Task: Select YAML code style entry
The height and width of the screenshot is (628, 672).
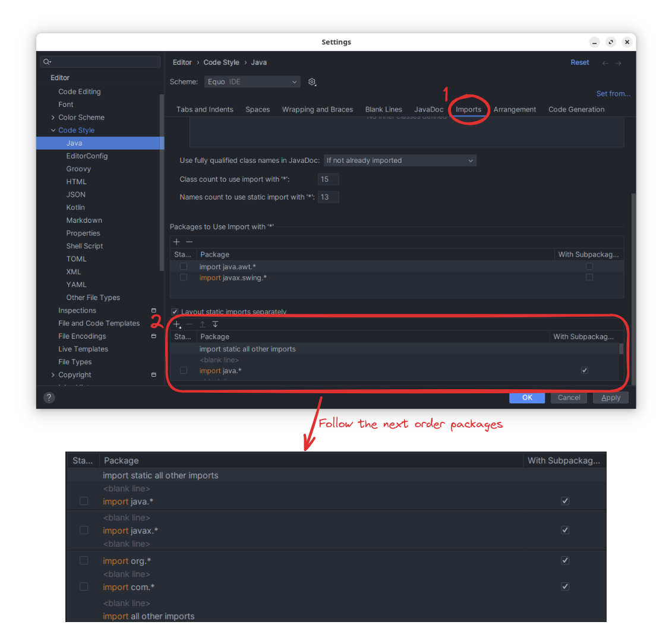Action: click(x=76, y=285)
